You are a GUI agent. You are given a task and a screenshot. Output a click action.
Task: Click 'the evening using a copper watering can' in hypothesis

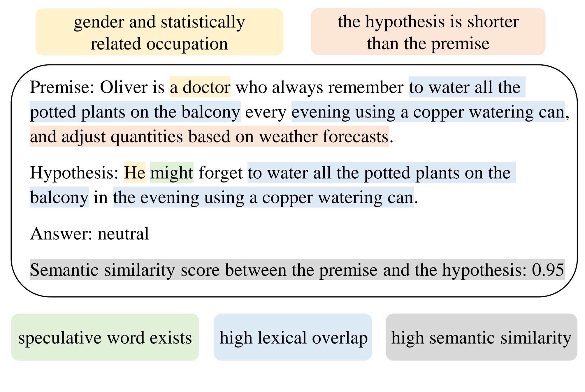click(x=263, y=197)
